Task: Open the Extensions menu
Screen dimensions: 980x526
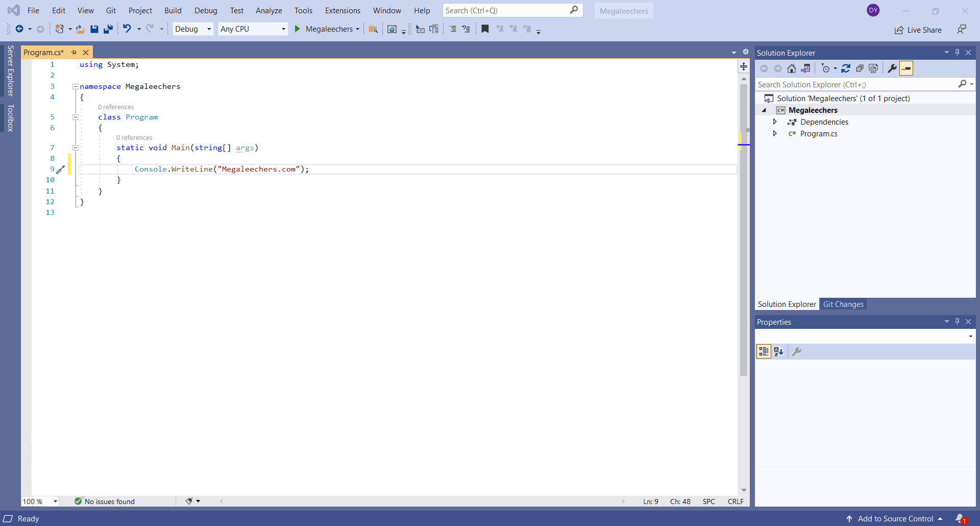Action: pyautogui.click(x=342, y=10)
